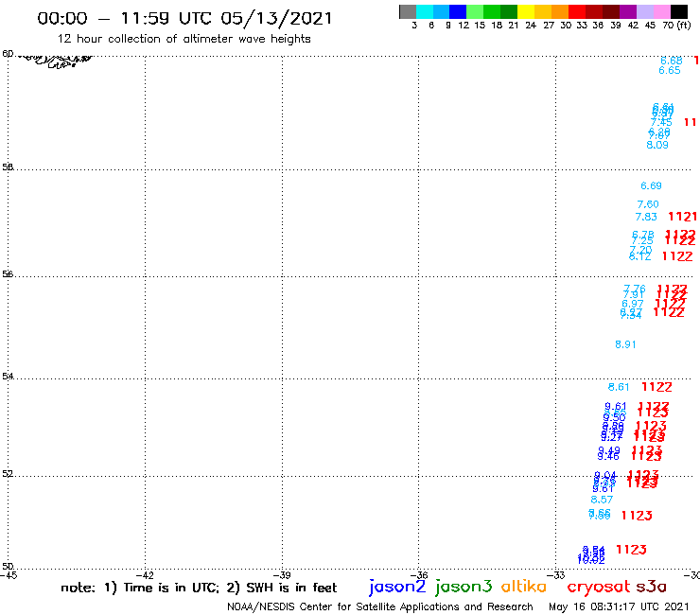Choose the red cryosat legend label
This screenshot has height=615, width=700.
click(x=598, y=587)
